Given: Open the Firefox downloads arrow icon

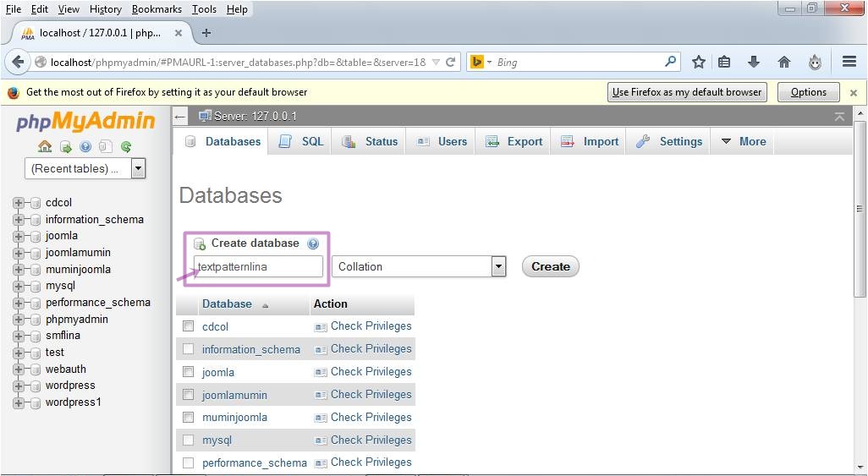Looking at the screenshot, I should pos(753,62).
